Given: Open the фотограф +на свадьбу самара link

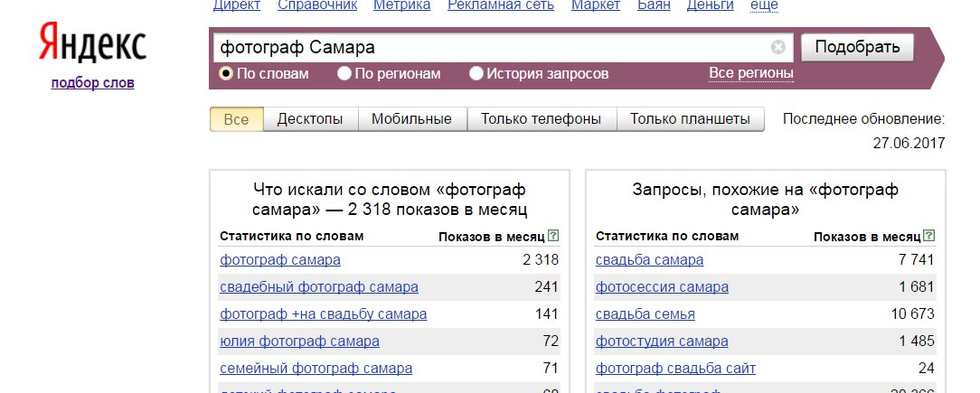Looking at the screenshot, I should 323,313.
